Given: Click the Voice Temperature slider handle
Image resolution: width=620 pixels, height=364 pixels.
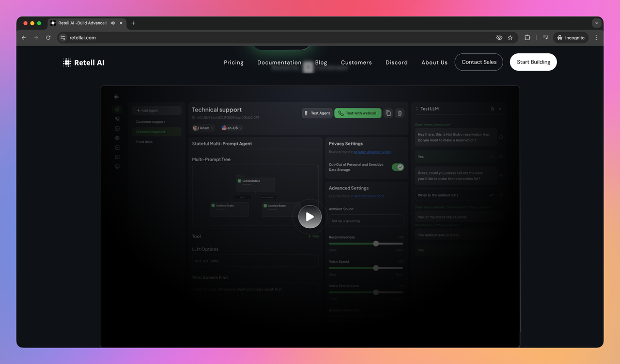Looking at the screenshot, I should (x=376, y=292).
